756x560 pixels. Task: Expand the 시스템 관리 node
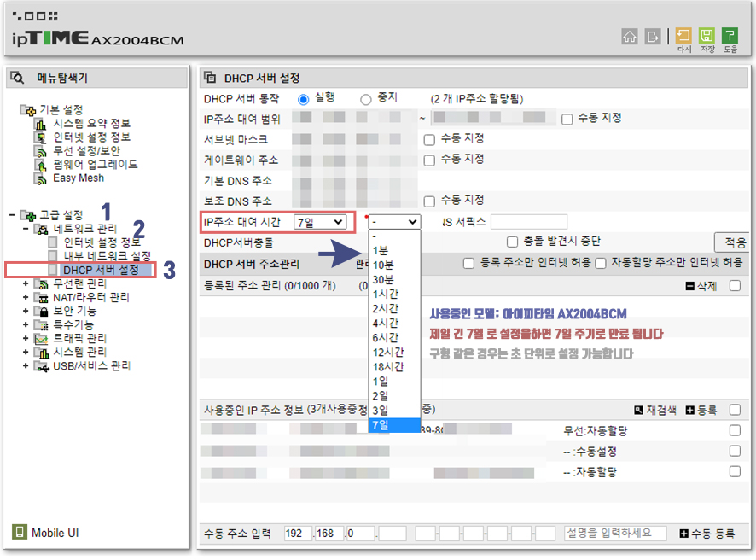pyautogui.click(x=26, y=352)
